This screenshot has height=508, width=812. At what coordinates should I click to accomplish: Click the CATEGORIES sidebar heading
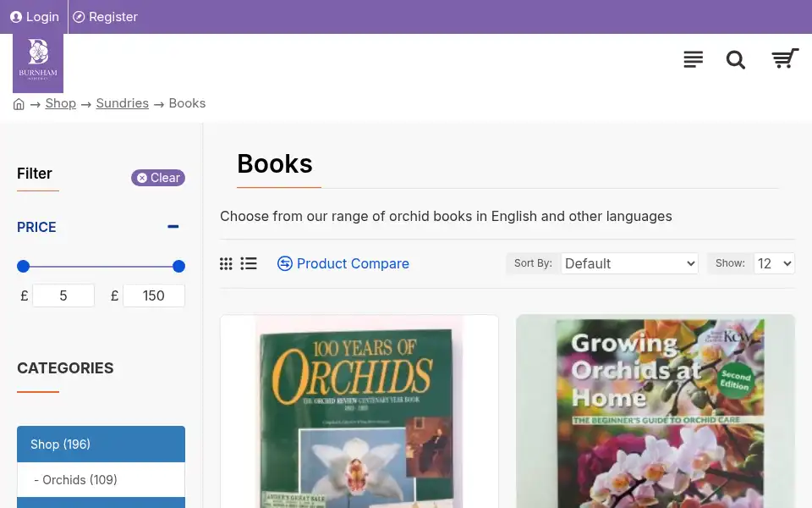[65, 368]
